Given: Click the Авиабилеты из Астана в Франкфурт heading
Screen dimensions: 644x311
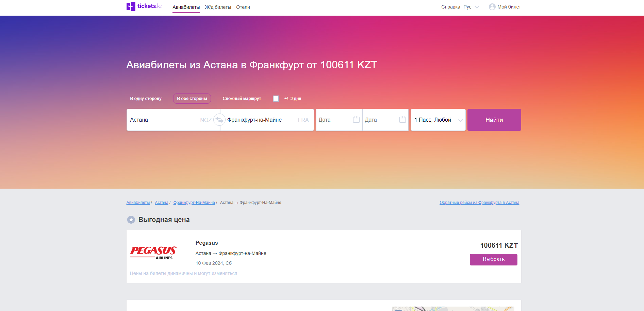Looking at the screenshot, I should pyautogui.click(x=252, y=65).
